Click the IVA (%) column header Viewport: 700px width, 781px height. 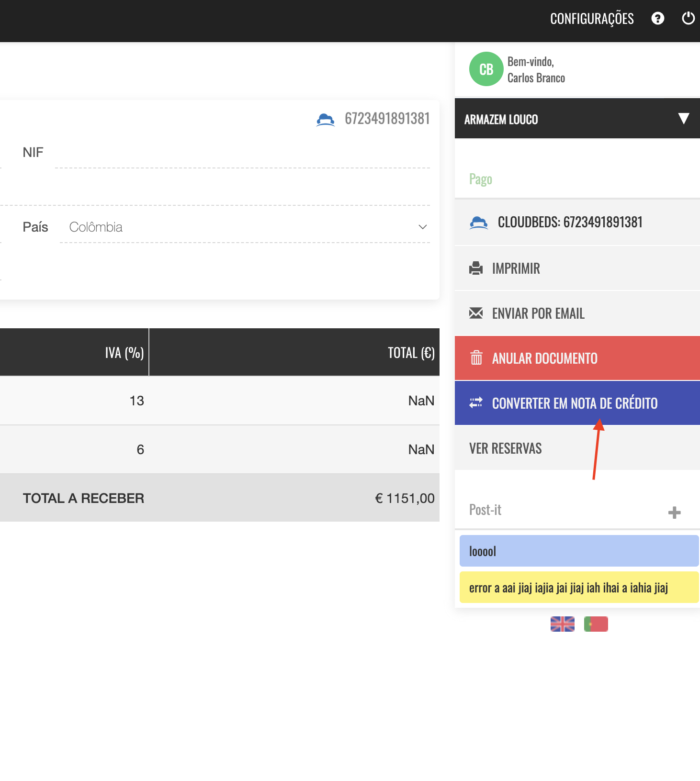pyautogui.click(x=124, y=353)
